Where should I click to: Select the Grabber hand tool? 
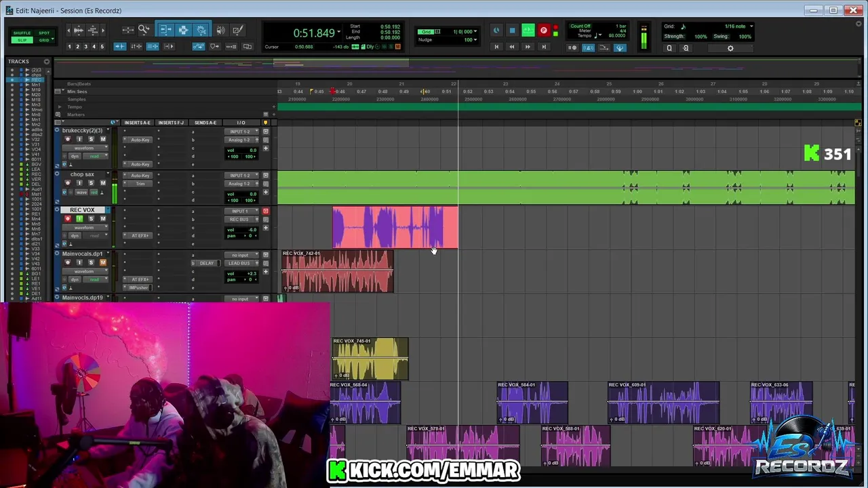point(201,30)
